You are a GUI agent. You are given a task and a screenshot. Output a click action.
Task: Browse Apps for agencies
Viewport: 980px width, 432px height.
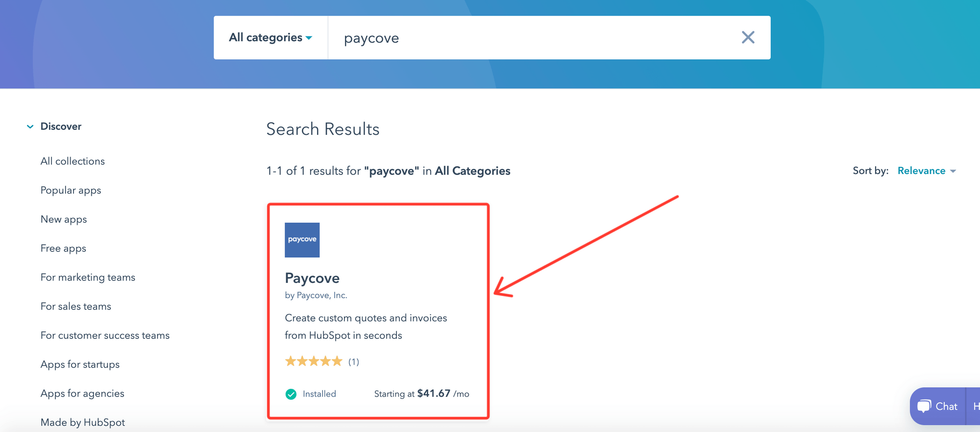click(x=82, y=393)
